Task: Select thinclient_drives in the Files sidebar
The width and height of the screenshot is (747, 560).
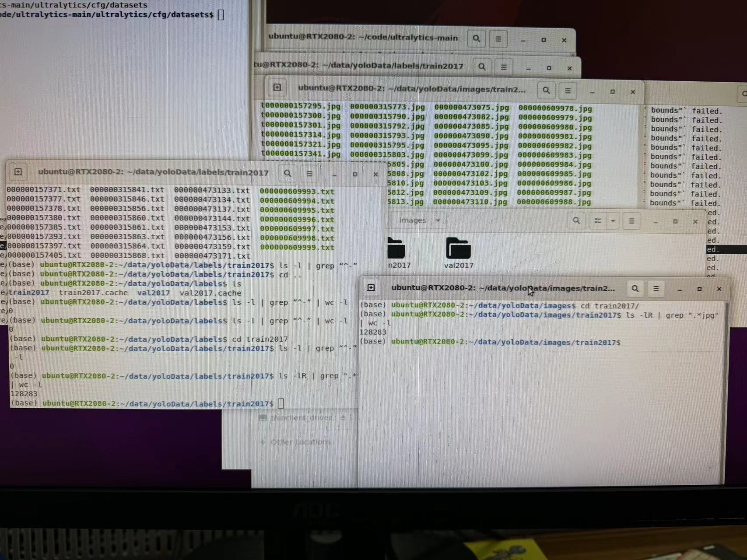Action: pyautogui.click(x=301, y=418)
